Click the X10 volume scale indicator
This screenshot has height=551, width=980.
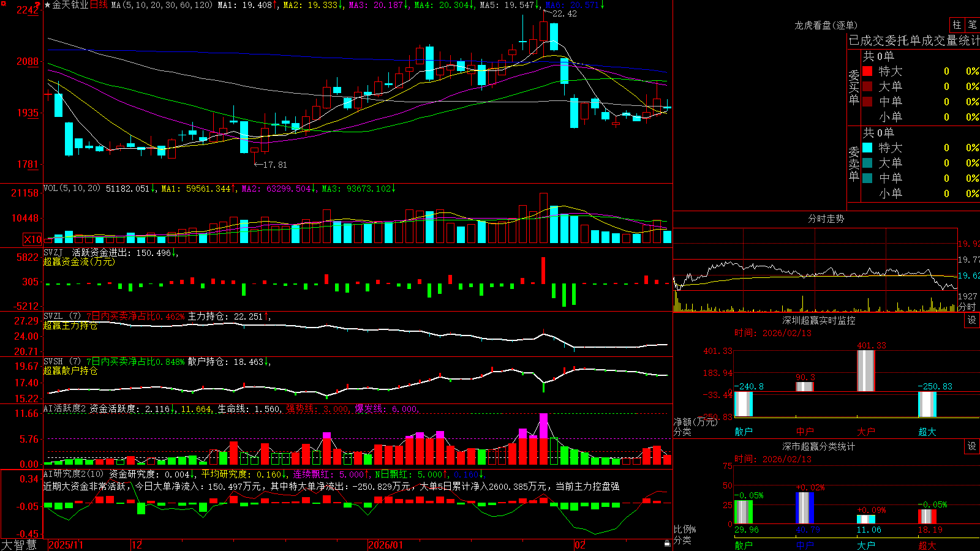[x=32, y=239]
